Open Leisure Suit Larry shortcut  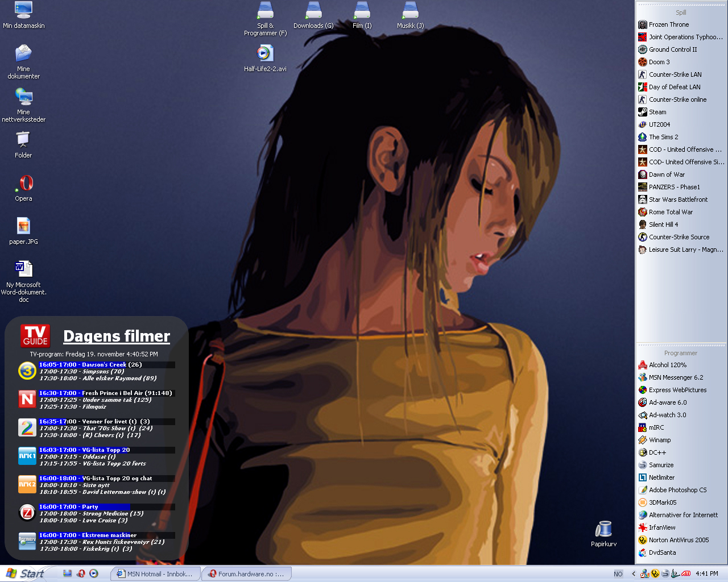click(680, 250)
